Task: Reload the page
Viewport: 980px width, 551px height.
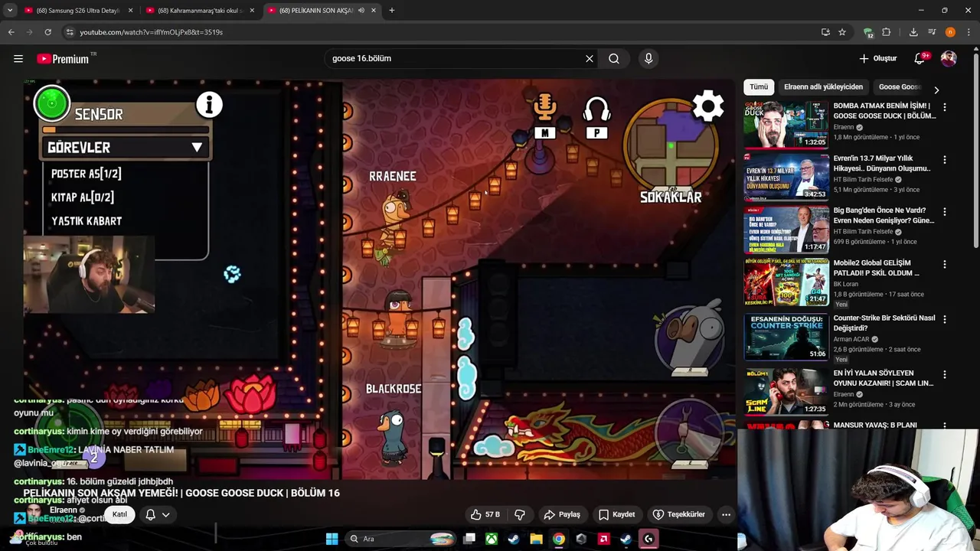Action: point(47,32)
